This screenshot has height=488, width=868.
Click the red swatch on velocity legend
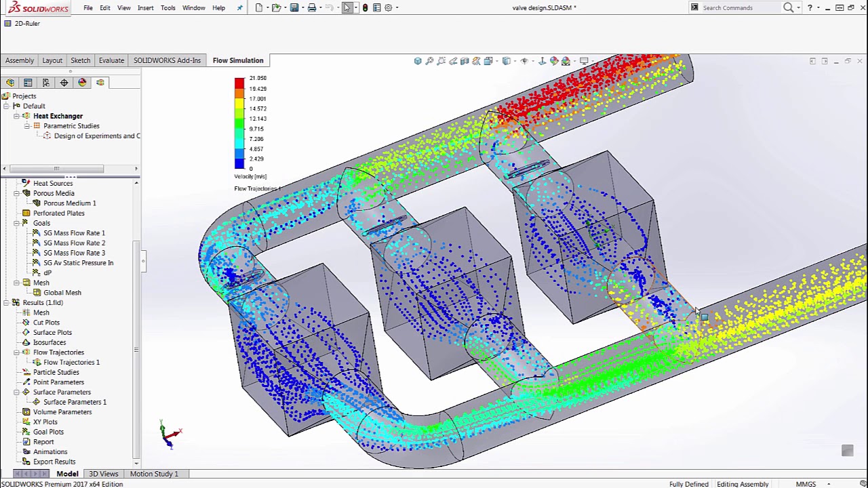[239, 83]
